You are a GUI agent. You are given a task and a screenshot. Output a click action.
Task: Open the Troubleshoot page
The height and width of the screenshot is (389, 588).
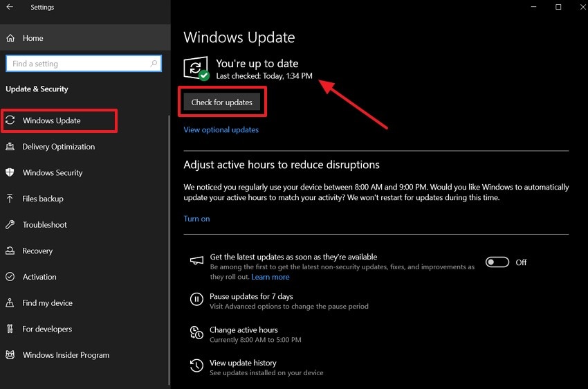(x=85, y=224)
